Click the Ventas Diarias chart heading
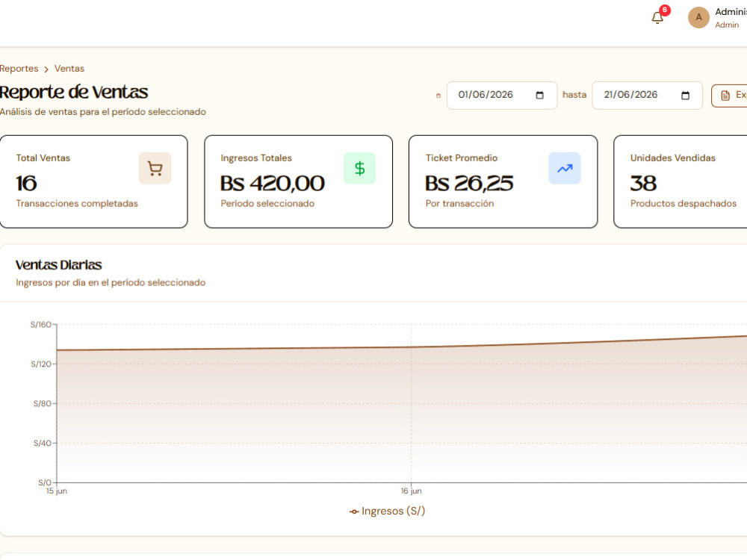The height and width of the screenshot is (560, 747). pyautogui.click(x=58, y=265)
